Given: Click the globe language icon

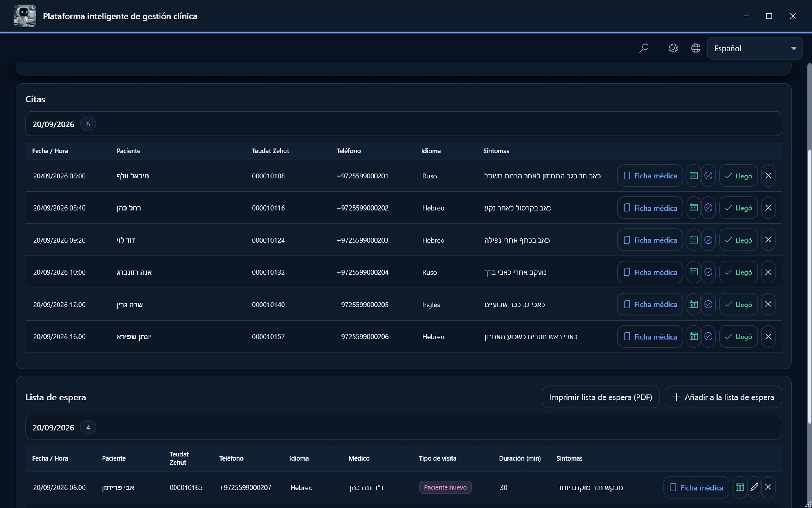Looking at the screenshot, I should [696, 48].
